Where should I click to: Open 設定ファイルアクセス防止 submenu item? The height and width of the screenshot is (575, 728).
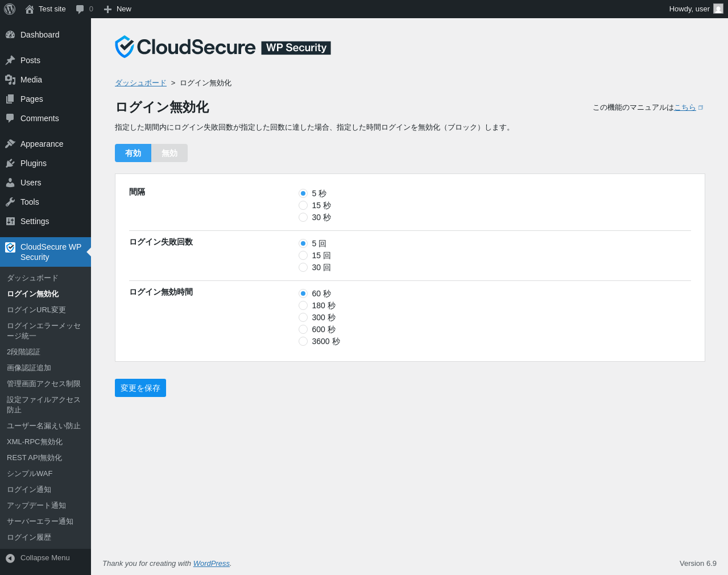click(x=45, y=405)
